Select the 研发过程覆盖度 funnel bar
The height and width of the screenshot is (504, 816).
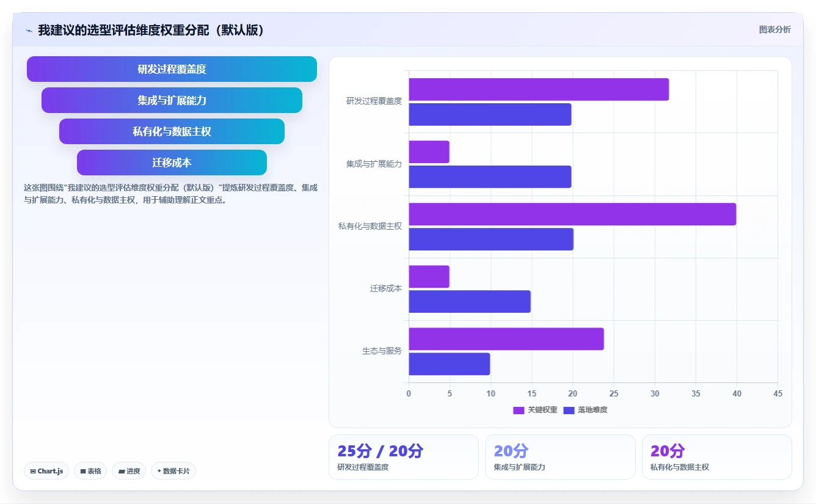pos(172,69)
